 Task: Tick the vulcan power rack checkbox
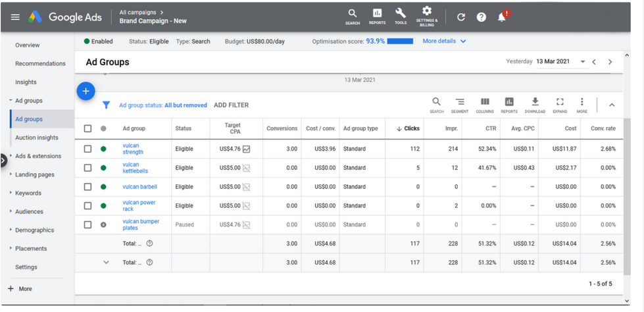(x=87, y=205)
